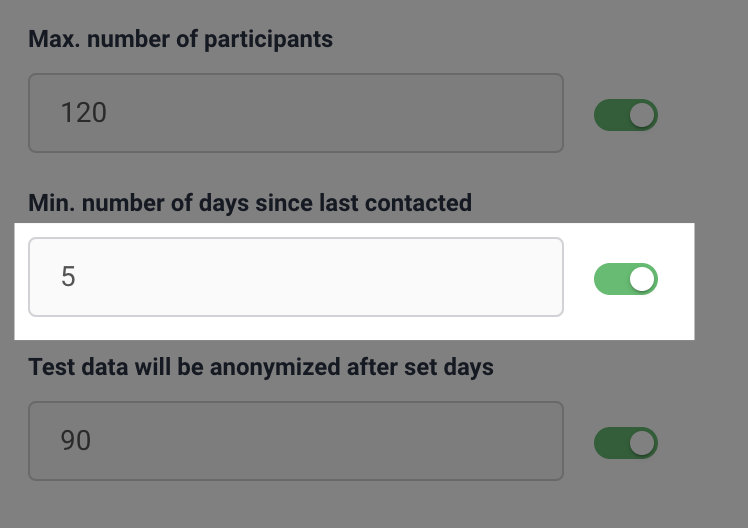Select the highlighted input field containing 5
748x528 pixels.
296,277
